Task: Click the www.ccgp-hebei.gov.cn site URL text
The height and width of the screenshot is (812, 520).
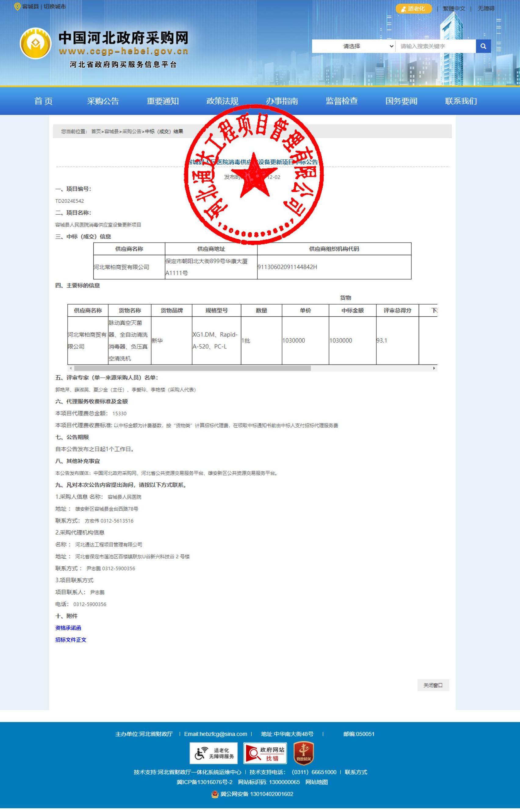Action: (124, 51)
